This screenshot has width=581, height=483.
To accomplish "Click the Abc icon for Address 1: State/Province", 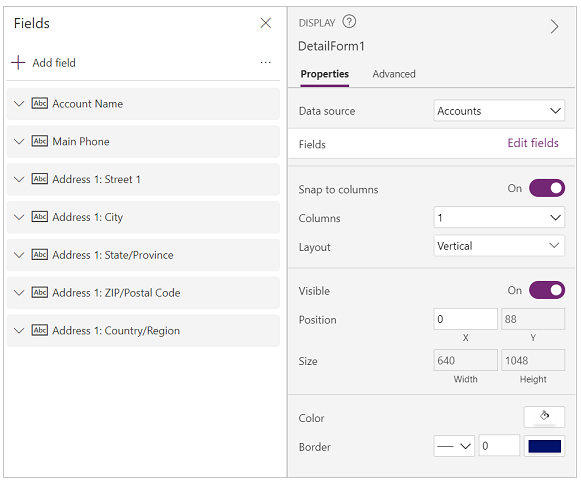I will [40, 255].
